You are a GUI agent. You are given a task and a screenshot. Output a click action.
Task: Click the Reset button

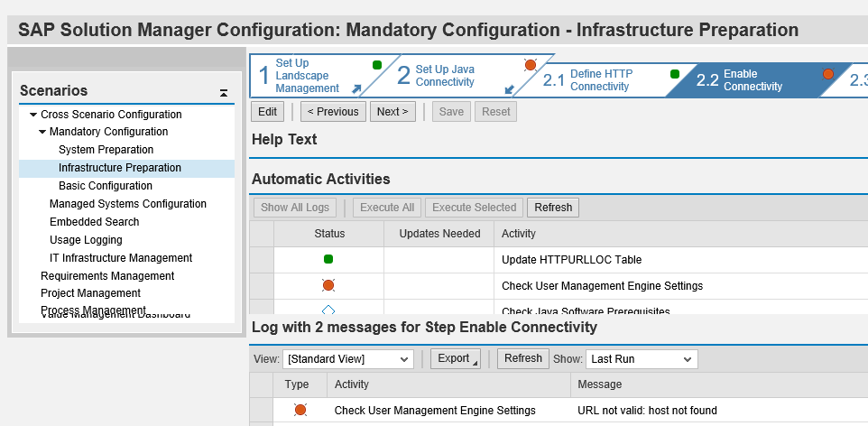pos(496,111)
